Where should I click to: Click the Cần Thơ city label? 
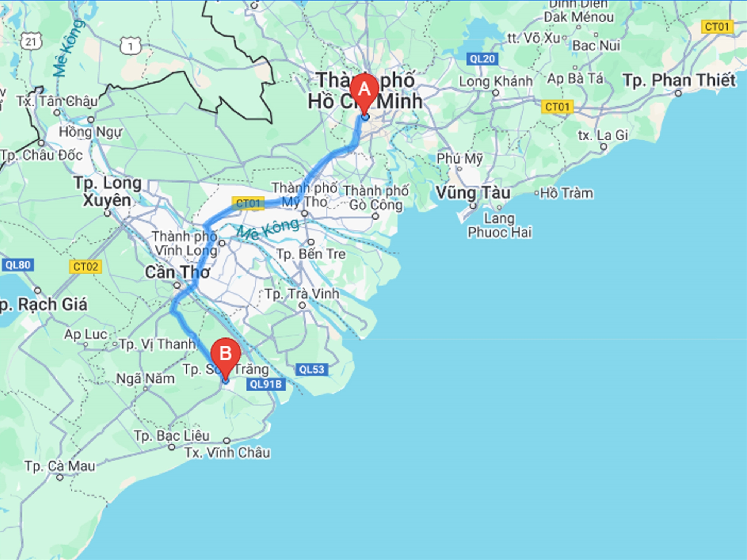tap(177, 272)
